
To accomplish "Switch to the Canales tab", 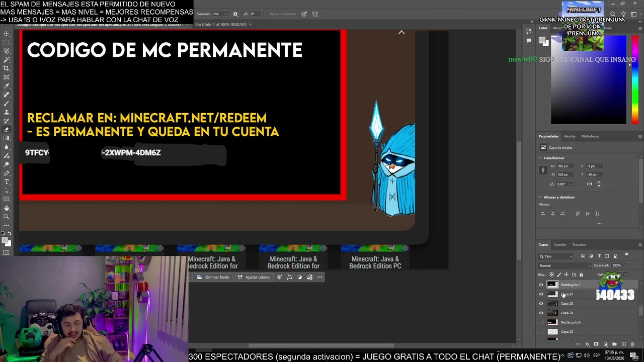I will click(560, 244).
